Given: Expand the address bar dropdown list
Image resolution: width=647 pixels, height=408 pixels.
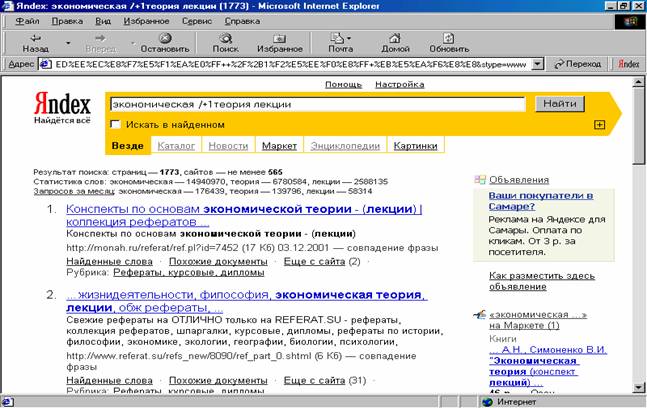Looking at the screenshot, I should 537,64.
